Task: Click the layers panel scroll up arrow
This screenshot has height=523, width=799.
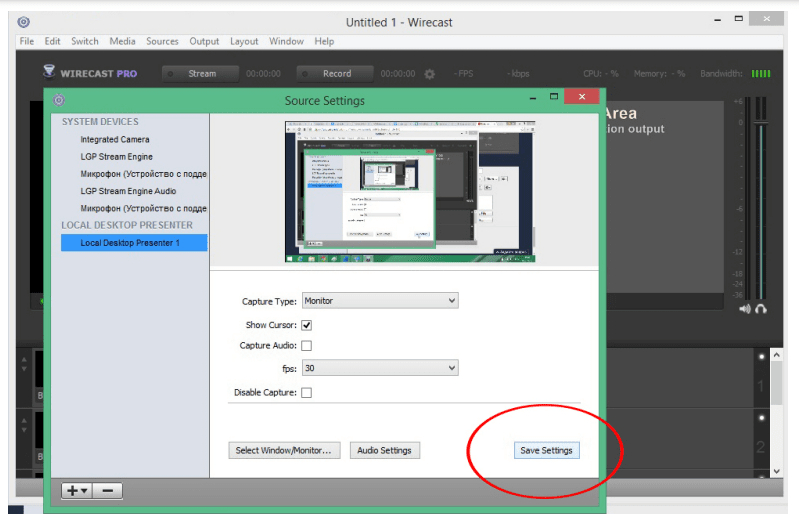Action: (777, 355)
